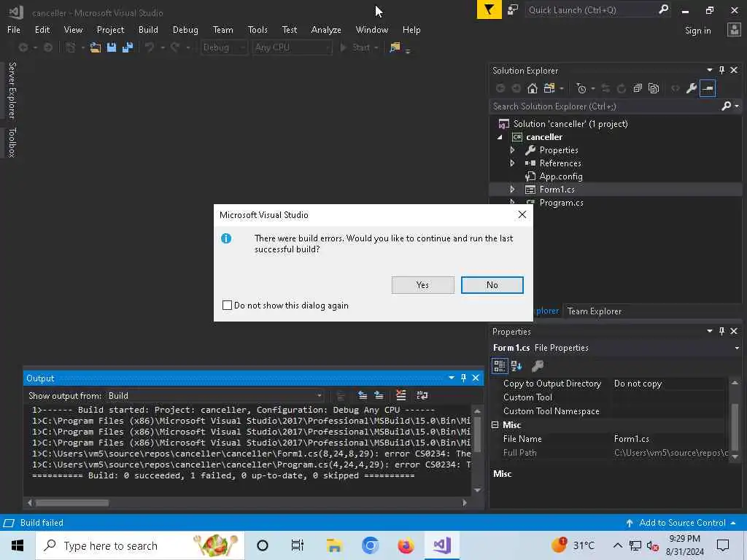
Task: Click the feedback notification flag icon
Action: [x=489, y=10]
